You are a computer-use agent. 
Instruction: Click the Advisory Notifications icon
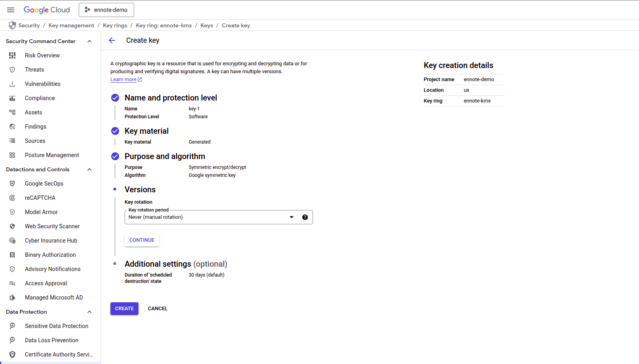(x=12, y=269)
